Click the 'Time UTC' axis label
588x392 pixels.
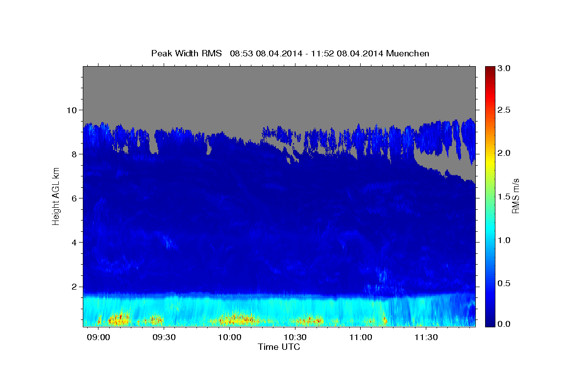point(279,347)
